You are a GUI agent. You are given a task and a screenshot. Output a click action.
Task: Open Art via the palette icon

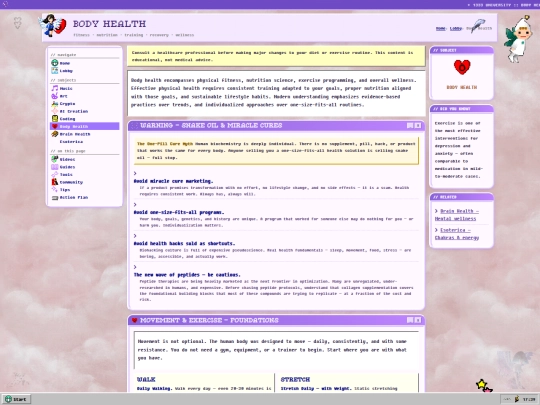pyautogui.click(x=55, y=96)
